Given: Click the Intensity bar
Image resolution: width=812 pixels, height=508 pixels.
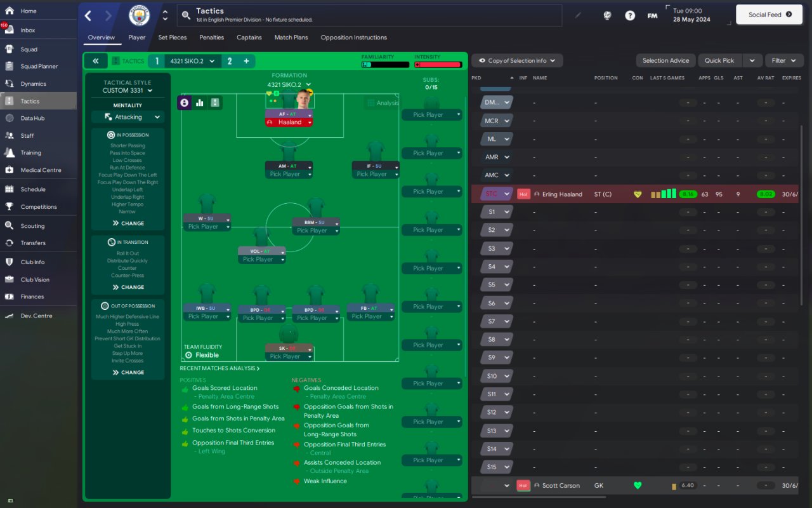Looking at the screenshot, I should click(x=438, y=64).
